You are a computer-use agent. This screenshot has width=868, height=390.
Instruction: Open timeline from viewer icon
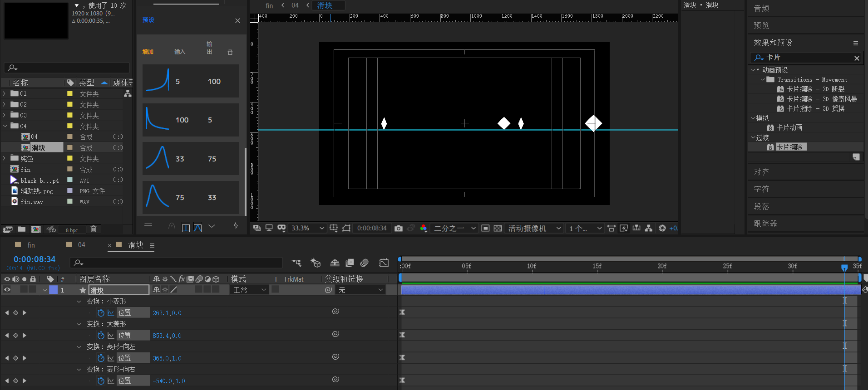(636, 228)
